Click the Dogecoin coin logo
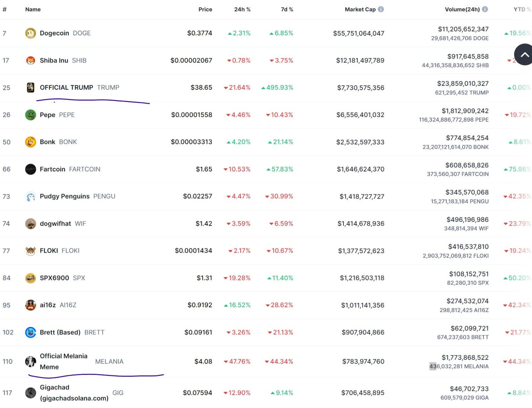 [x=30, y=33]
